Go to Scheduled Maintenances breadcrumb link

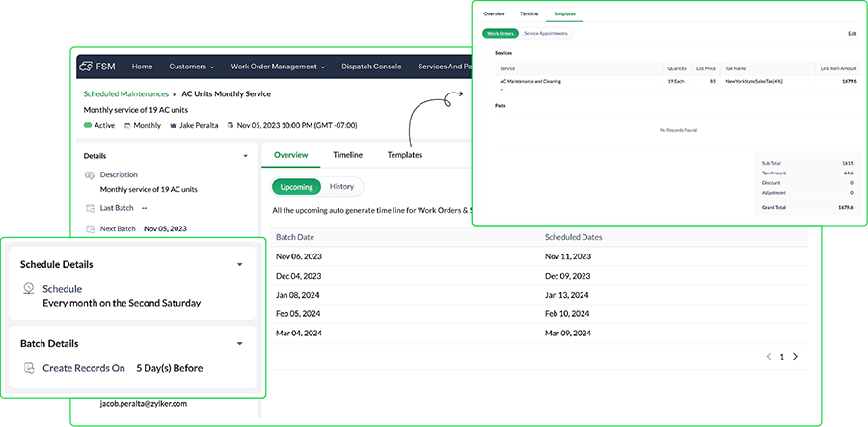click(x=126, y=94)
